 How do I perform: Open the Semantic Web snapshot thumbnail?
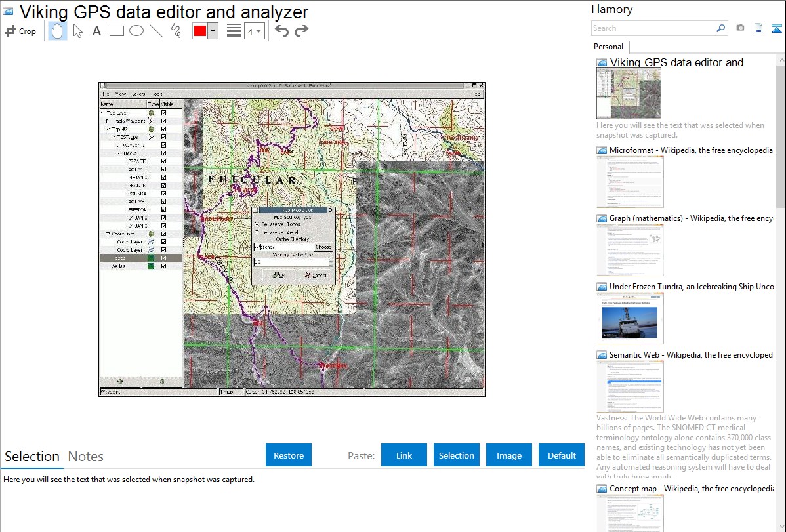click(630, 386)
